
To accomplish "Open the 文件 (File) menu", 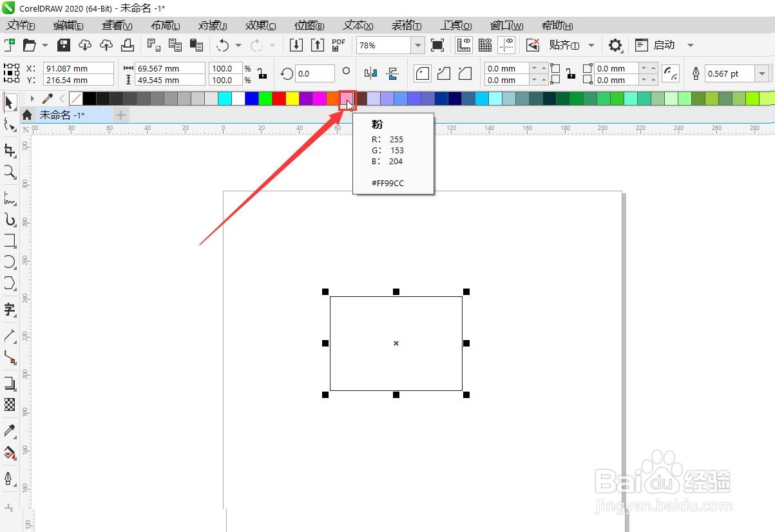I will tap(21, 26).
